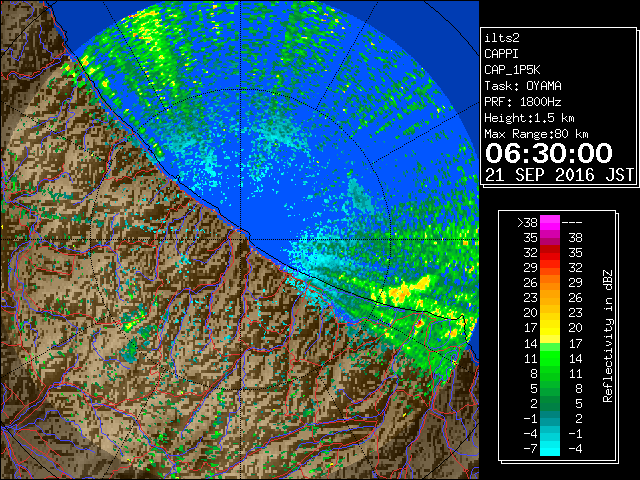Click the "CAP_1P5K" label
This screenshot has height=480, width=640.
coord(512,70)
